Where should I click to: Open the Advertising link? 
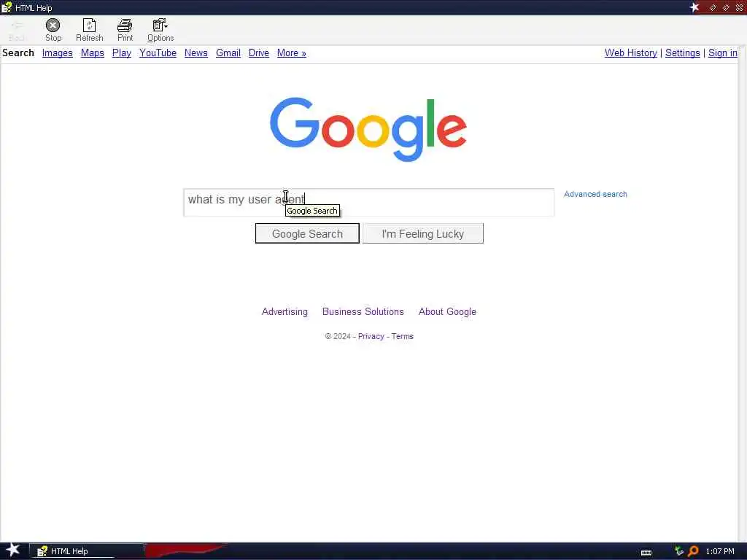click(285, 311)
